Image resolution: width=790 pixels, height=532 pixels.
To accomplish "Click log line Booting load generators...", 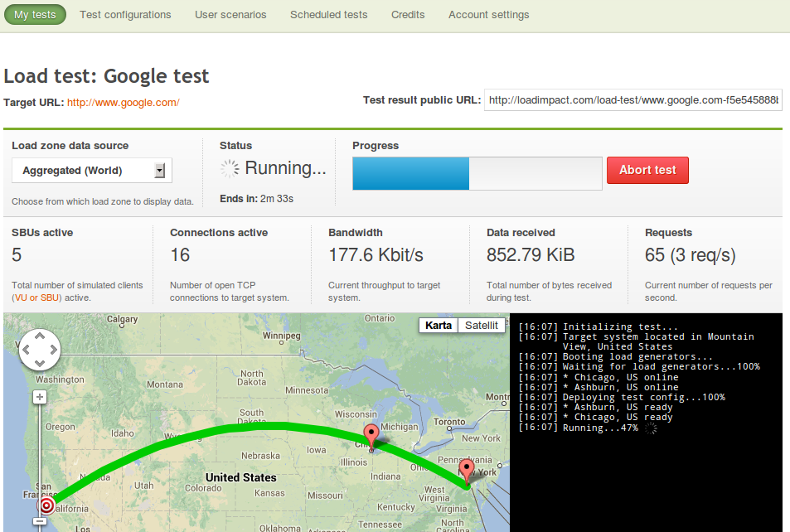I will [616, 356].
